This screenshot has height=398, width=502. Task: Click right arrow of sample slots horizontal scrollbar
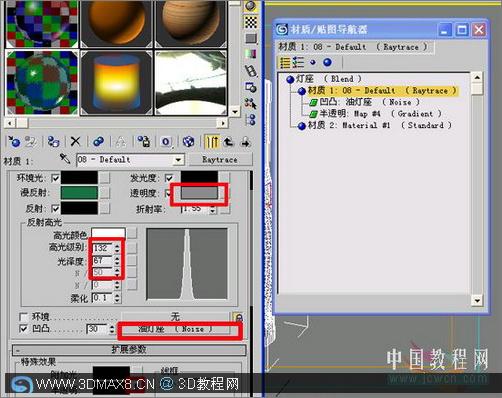pos(223,123)
